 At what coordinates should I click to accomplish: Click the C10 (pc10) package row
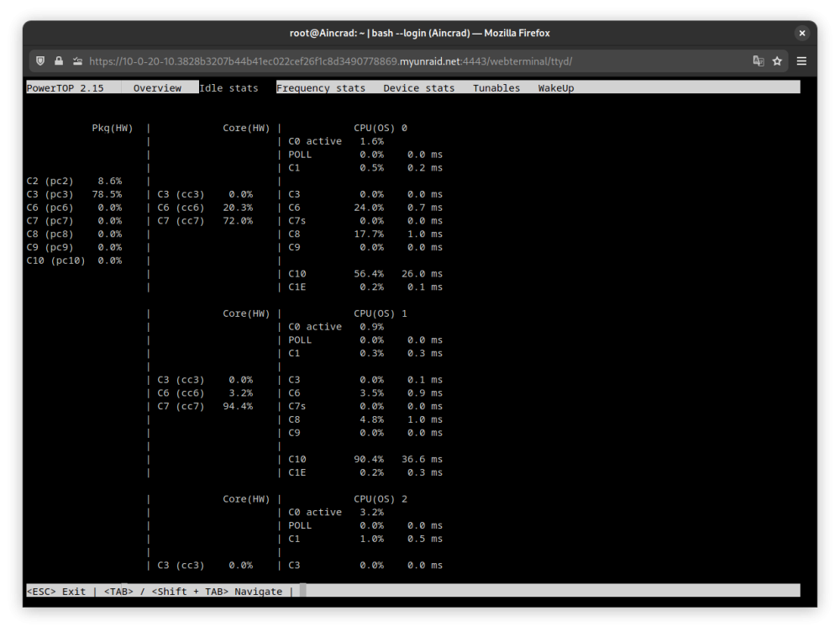(74, 261)
